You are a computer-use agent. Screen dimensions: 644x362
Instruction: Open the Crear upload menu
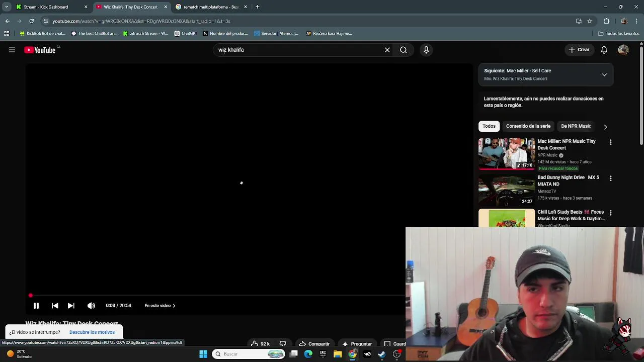click(579, 50)
